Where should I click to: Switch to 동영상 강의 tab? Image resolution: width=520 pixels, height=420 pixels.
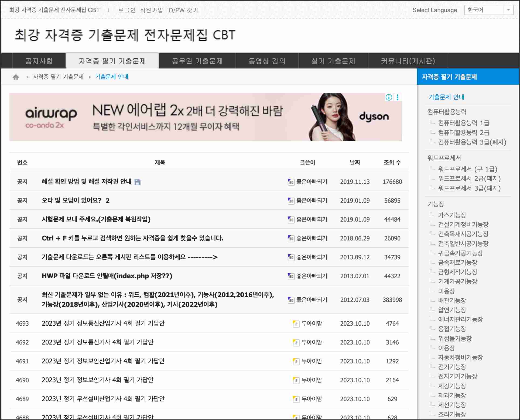267,61
